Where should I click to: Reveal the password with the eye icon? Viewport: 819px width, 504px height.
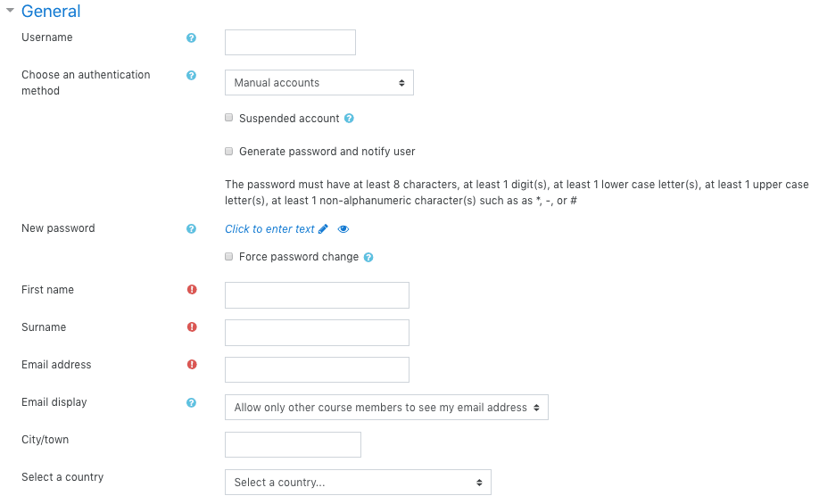[x=343, y=229]
